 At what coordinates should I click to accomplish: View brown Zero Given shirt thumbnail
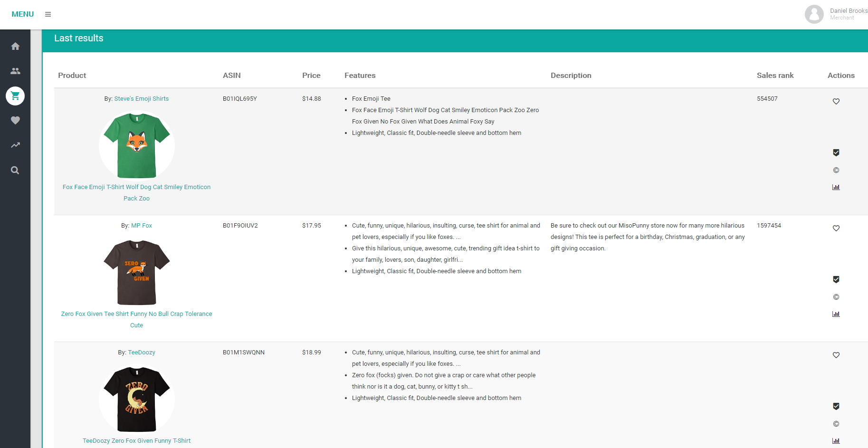point(137,272)
